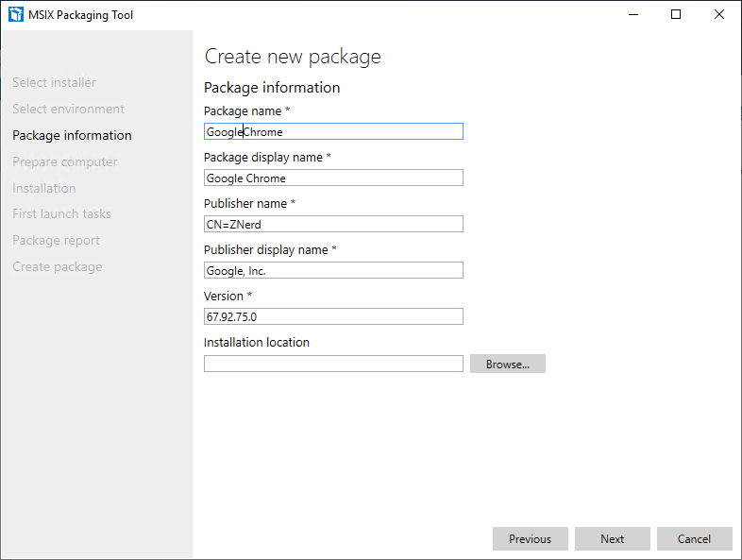Click the 'Package name *' label

[x=246, y=111]
